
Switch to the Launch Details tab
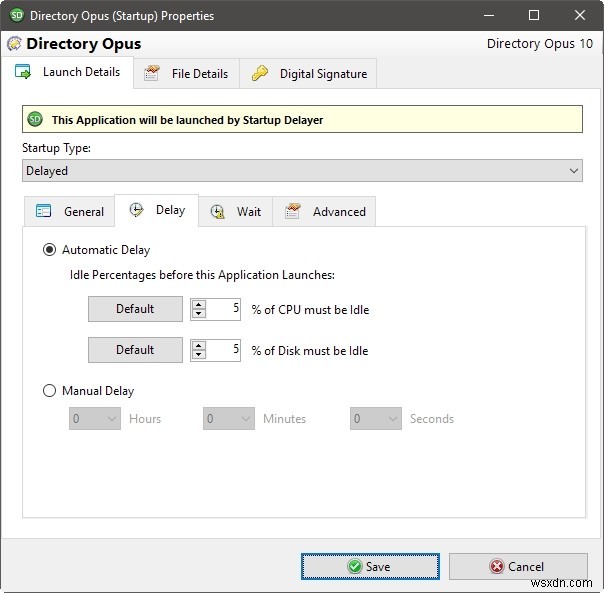pyautogui.click(x=67, y=72)
